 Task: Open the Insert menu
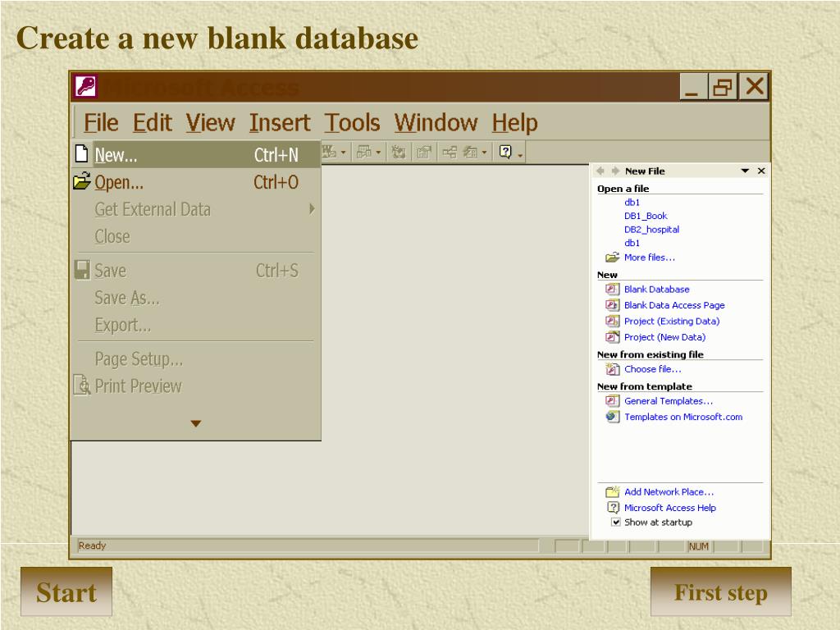point(280,123)
